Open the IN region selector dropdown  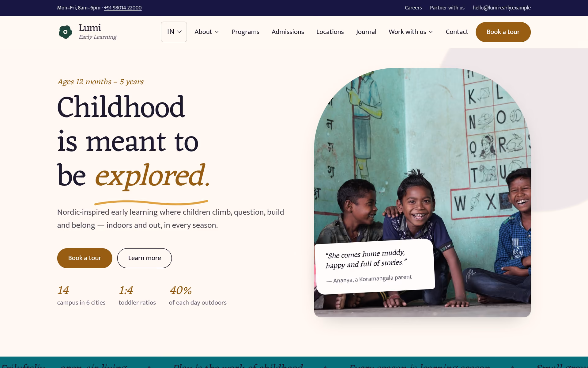174,32
